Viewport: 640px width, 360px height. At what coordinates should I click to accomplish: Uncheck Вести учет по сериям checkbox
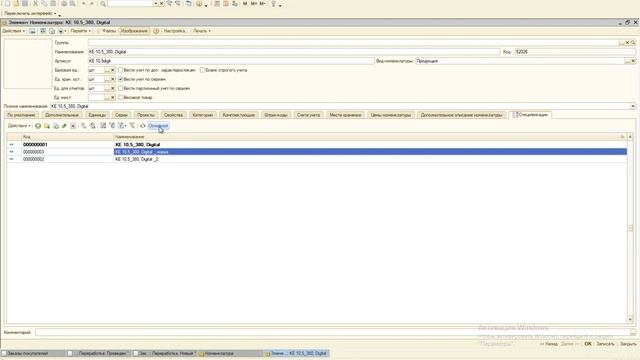click(120, 79)
